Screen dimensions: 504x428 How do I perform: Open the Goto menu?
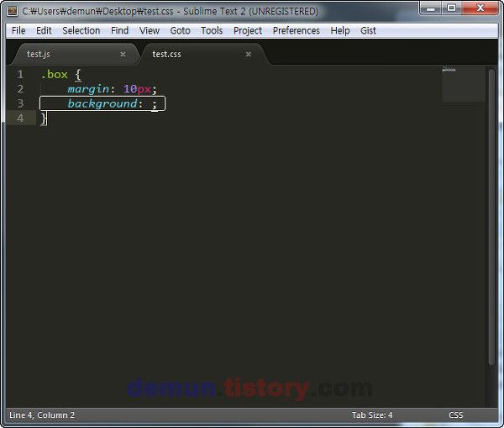(x=180, y=30)
